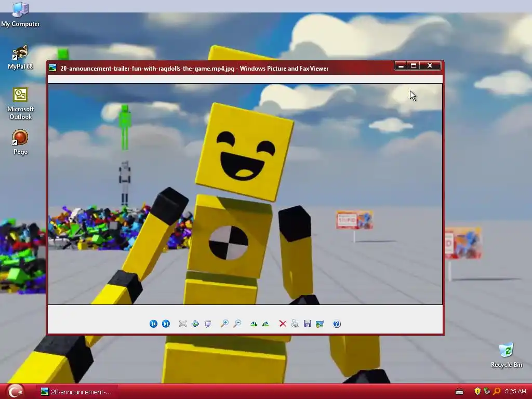Show image at Actual Size
The width and height of the screenshot is (532, 399).
click(x=195, y=324)
